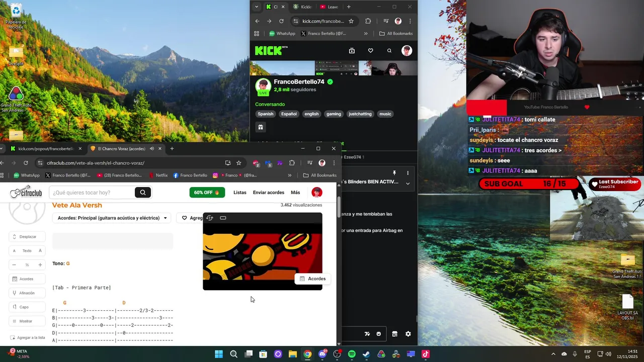This screenshot has width=644, height=362.
Task: Open Discord from the taskbar
Action: click(x=323, y=354)
